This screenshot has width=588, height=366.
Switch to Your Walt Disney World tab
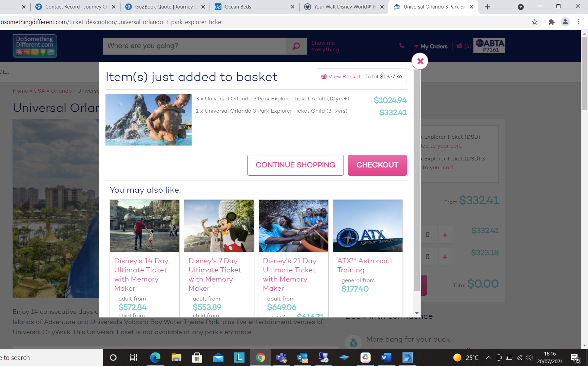344,7
